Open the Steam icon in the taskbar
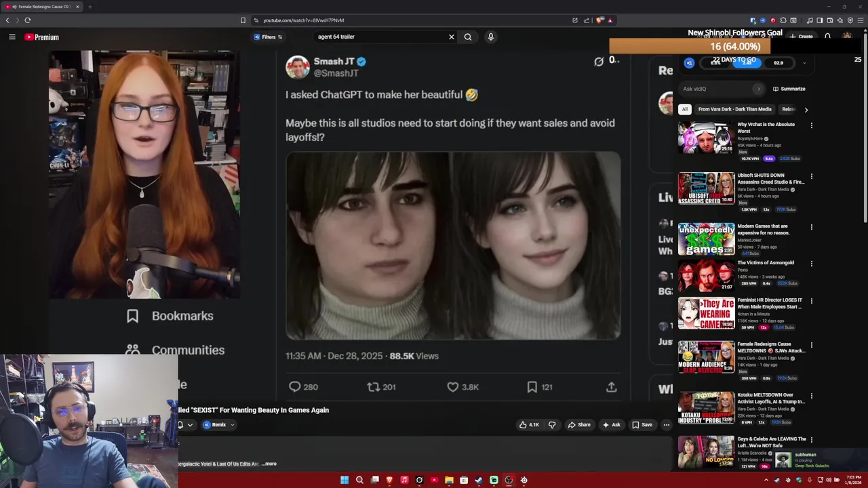This screenshot has height=488, width=868. [x=479, y=480]
